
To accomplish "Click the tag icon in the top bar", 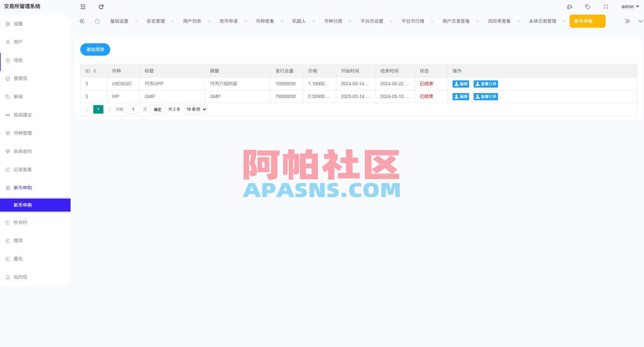I will click(588, 7).
